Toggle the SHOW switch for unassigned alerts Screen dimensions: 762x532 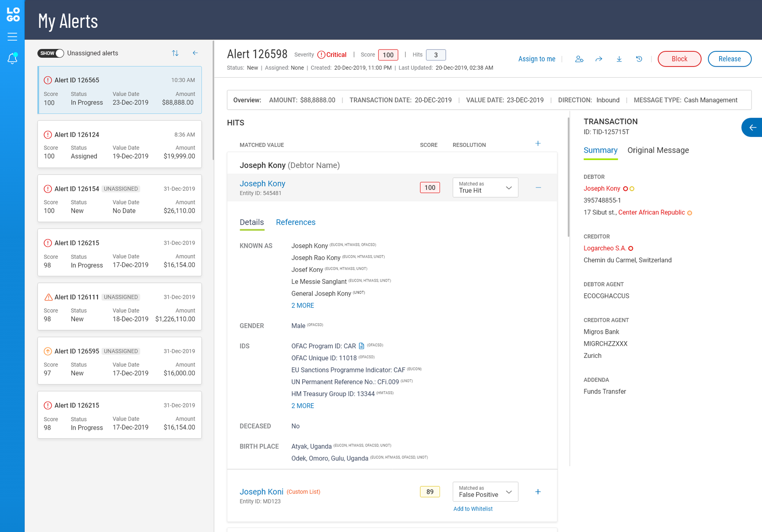(50, 53)
